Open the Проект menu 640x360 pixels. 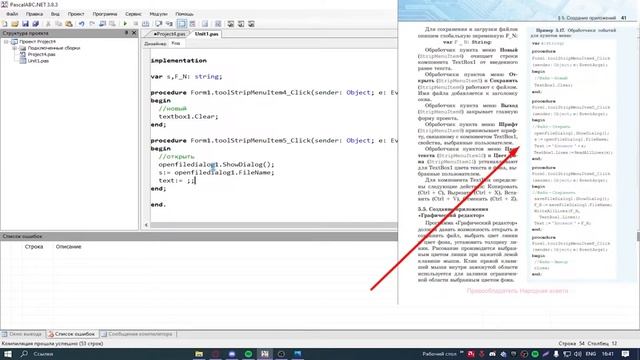[76, 14]
